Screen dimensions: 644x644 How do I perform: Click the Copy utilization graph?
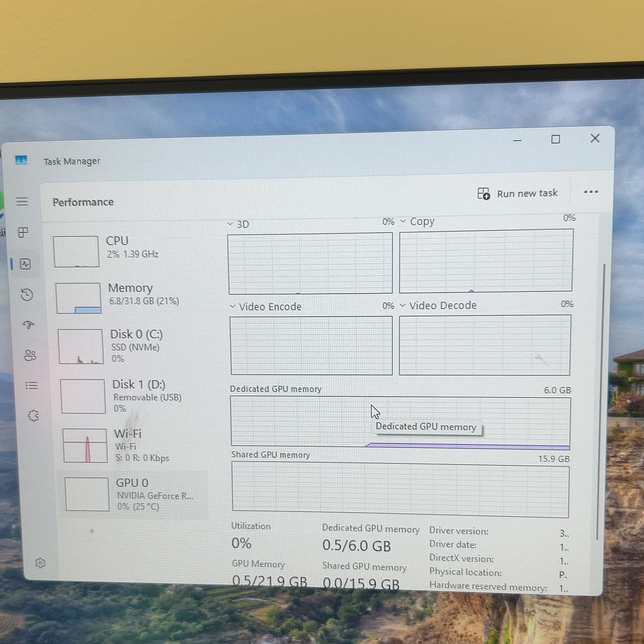pos(486,261)
